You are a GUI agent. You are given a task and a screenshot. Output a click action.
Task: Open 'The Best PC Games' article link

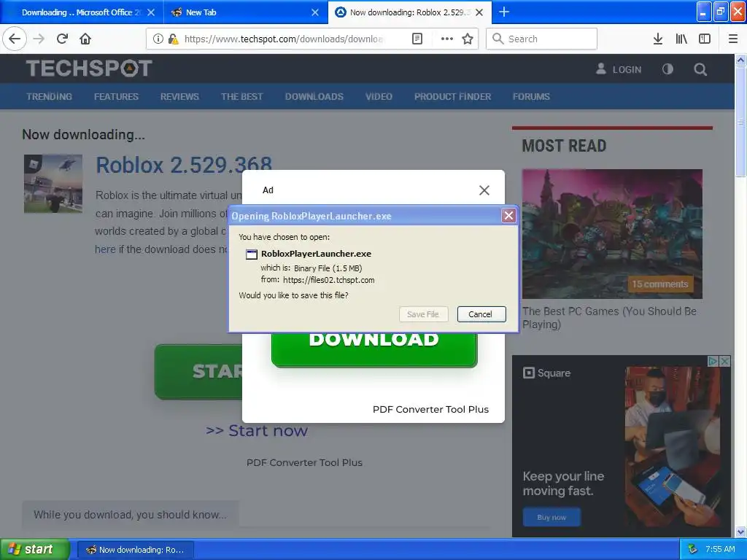(x=609, y=318)
